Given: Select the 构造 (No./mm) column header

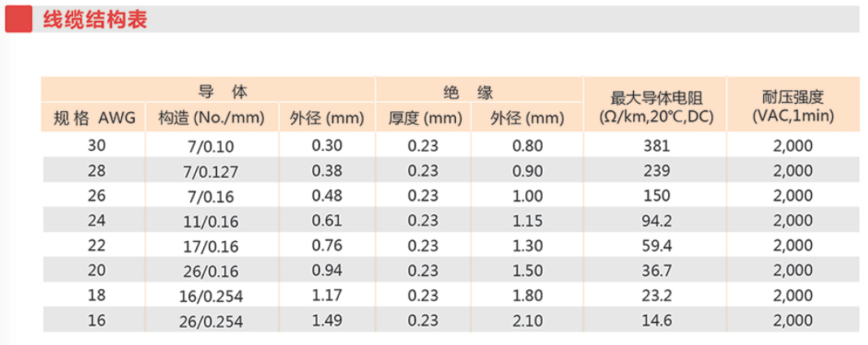Looking at the screenshot, I should pos(211,119).
